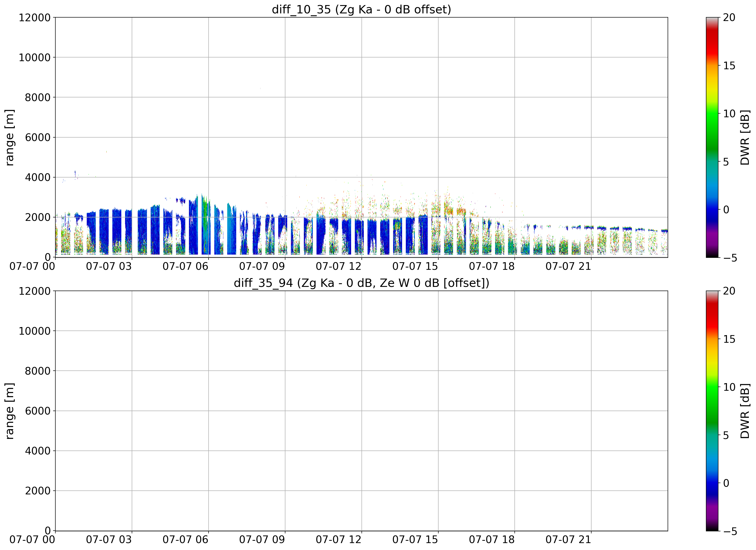756x550 pixels.
Task: Click the 07-07 03 time label under diff_35_94
Action: (109, 540)
